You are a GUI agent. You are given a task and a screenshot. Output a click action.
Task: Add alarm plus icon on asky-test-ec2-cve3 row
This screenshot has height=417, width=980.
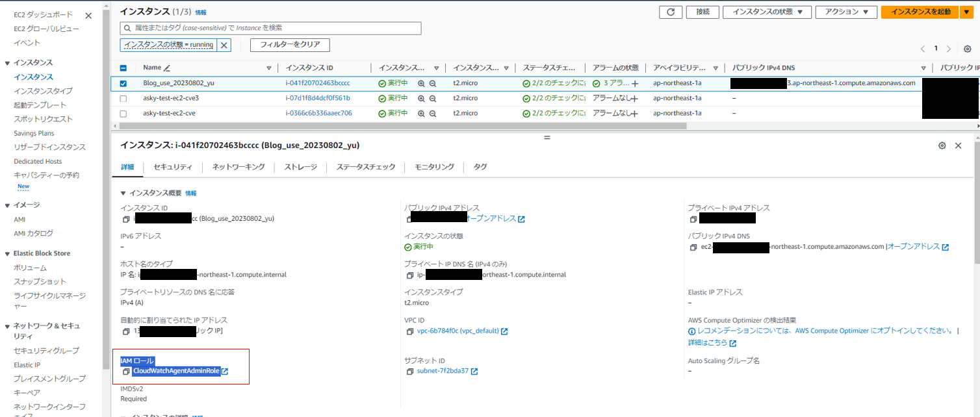(x=635, y=99)
